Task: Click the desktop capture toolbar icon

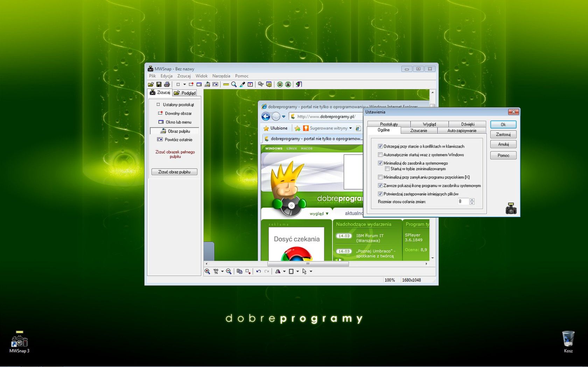Action: [x=207, y=84]
